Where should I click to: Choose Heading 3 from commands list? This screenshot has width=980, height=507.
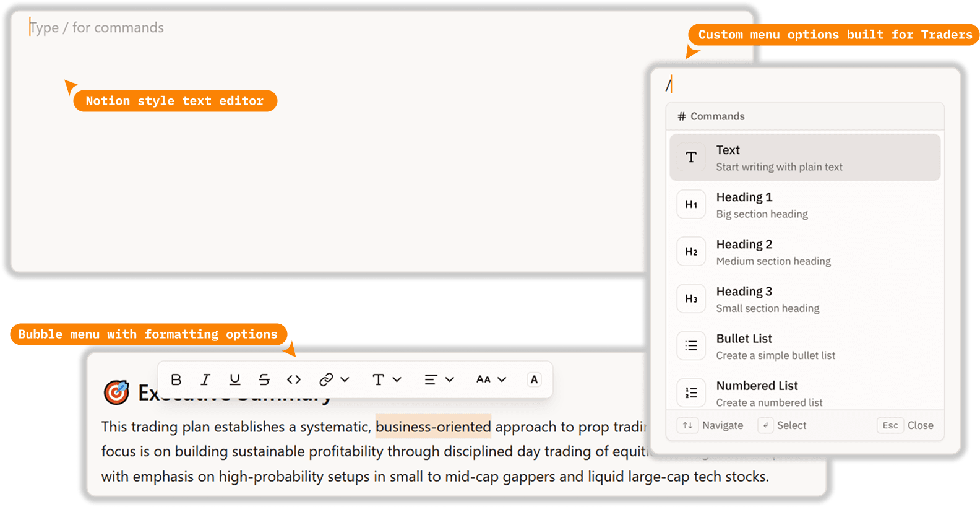(805, 298)
